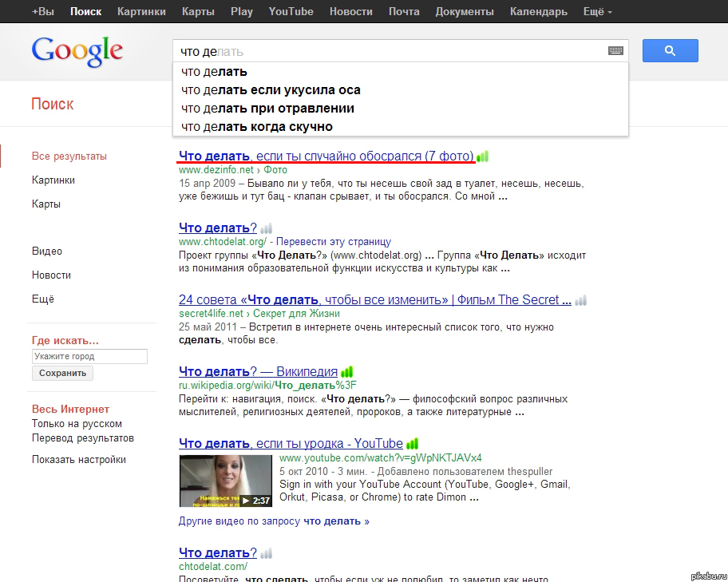Image resolution: width=728 pixels, height=582 pixels.
Task: Open YouTube in the top navigation bar
Action: click(x=291, y=12)
